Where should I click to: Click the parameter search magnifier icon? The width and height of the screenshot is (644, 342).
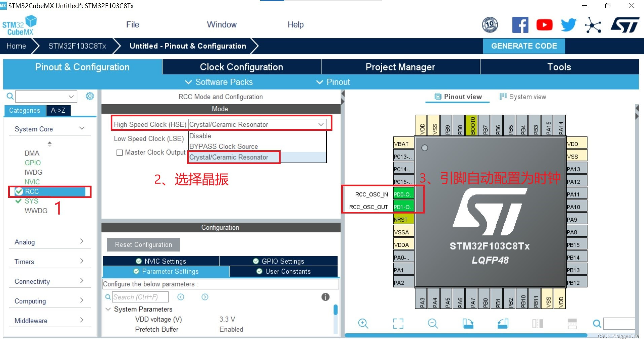pos(108,297)
